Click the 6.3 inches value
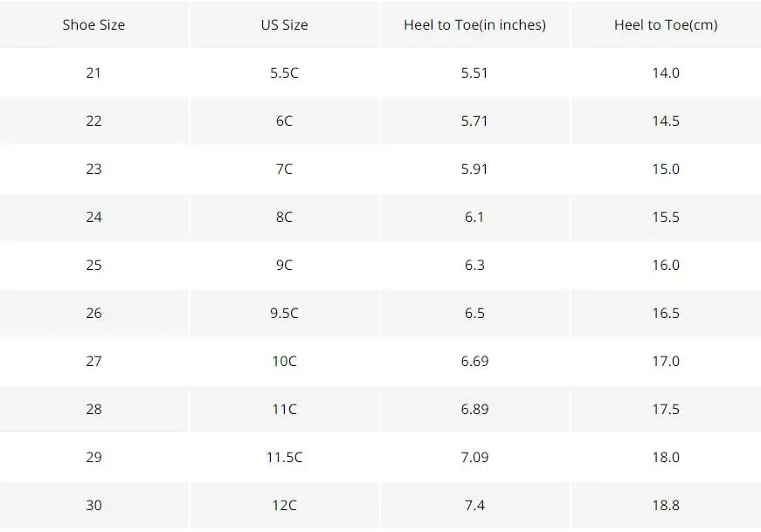The image size is (761, 532). click(x=474, y=265)
